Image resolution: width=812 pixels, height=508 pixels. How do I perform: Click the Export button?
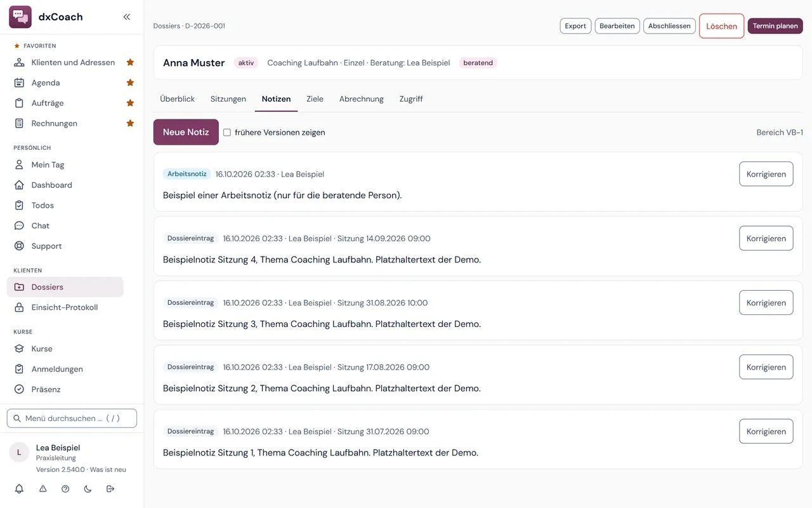[575, 26]
